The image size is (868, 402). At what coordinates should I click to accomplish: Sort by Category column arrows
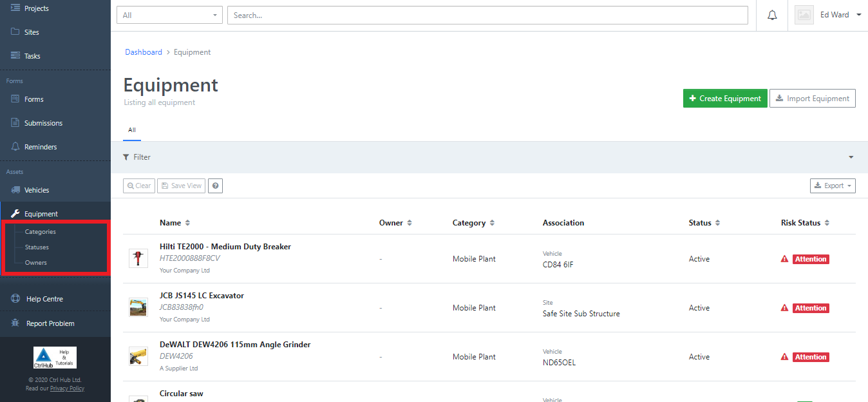(492, 223)
